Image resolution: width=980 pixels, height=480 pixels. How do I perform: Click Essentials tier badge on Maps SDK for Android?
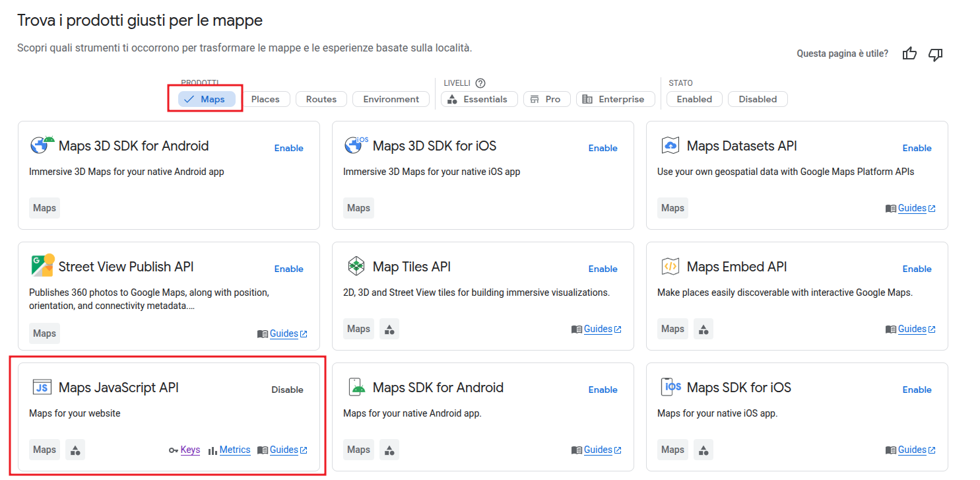[389, 450]
